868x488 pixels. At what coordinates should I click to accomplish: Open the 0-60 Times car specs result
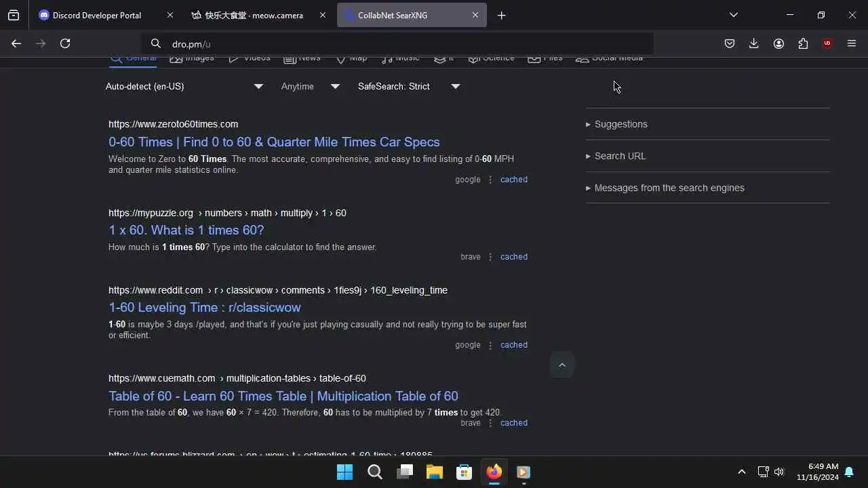coord(274,142)
